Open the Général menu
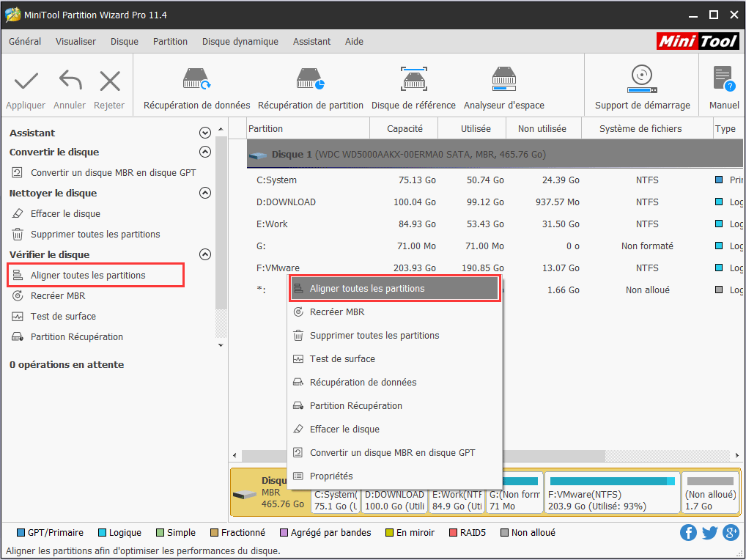The height and width of the screenshot is (560, 746). (x=25, y=41)
